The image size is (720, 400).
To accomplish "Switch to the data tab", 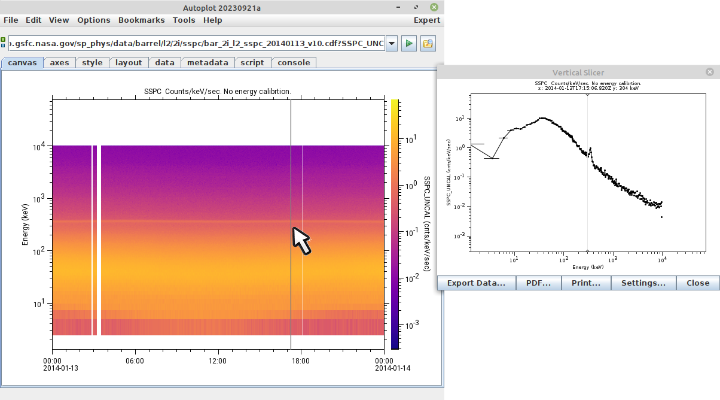I will tap(164, 62).
